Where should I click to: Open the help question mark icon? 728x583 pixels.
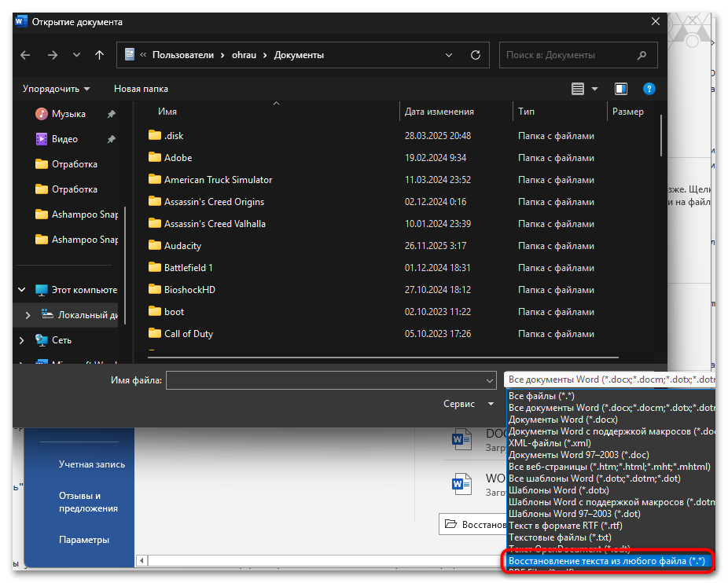click(649, 89)
